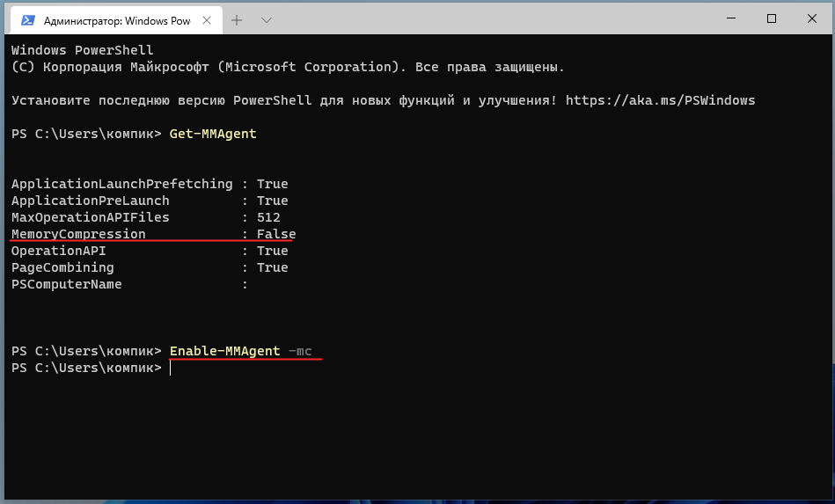Open the https://aka.ms/PSWindows link

pyautogui.click(x=660, y=100)
